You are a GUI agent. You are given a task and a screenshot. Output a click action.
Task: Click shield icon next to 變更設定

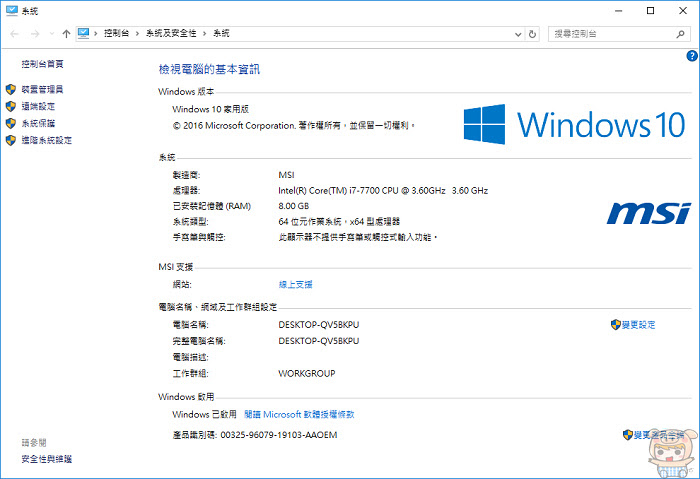pos(616,325)
